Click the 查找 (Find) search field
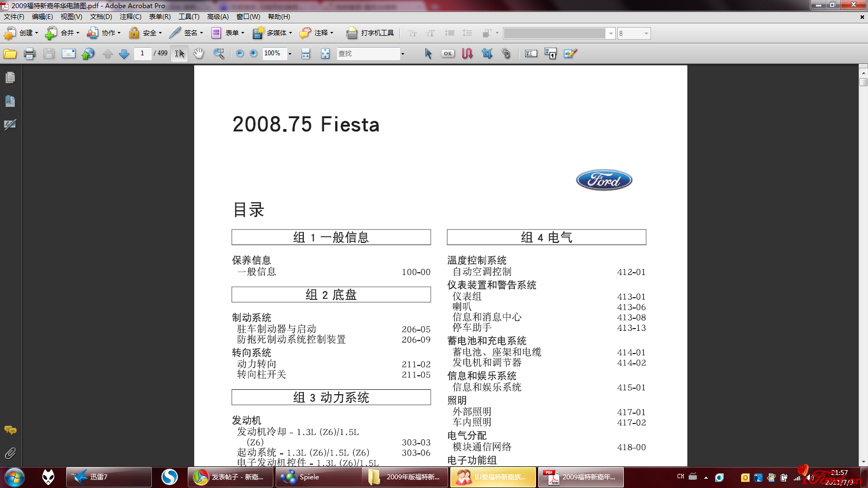 tap(368, 54)
